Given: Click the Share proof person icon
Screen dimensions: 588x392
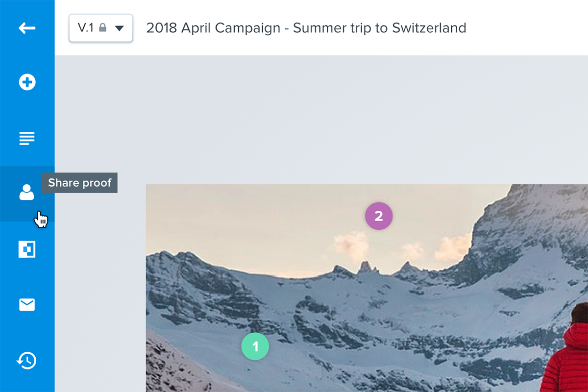Looking at the screenshot, I should click(x=27, y=193).
